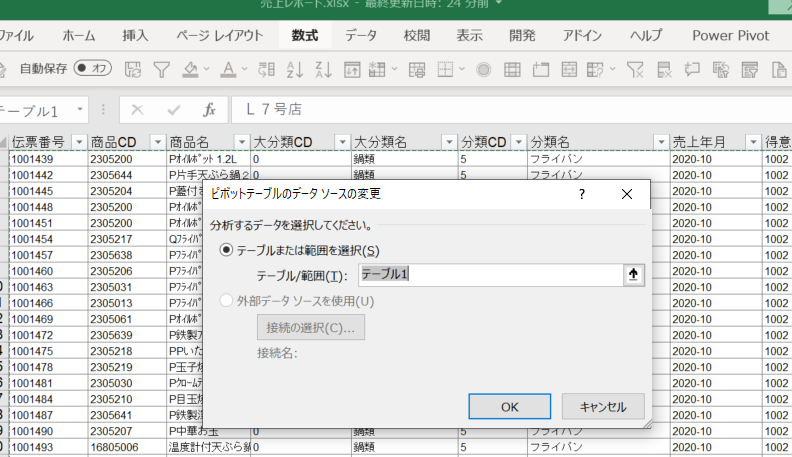Click the テーブル/範囲 input field

(x=490, y=275)
